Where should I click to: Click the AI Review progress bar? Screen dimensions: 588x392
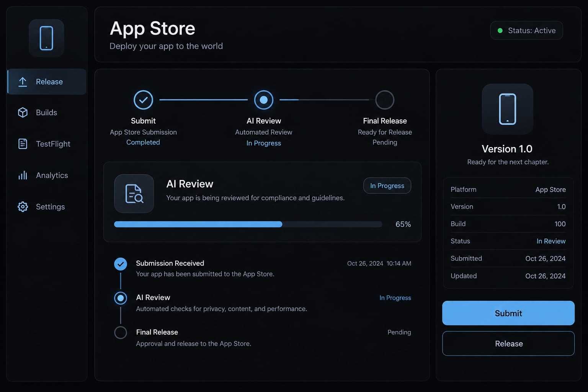click(248, 224)
